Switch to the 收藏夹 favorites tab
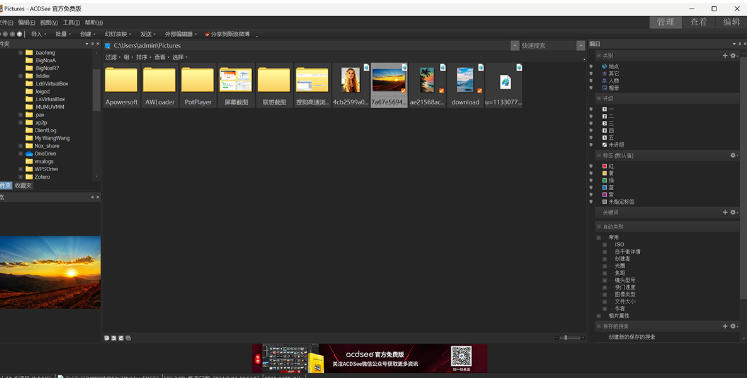747x378 pixels. 22,185
